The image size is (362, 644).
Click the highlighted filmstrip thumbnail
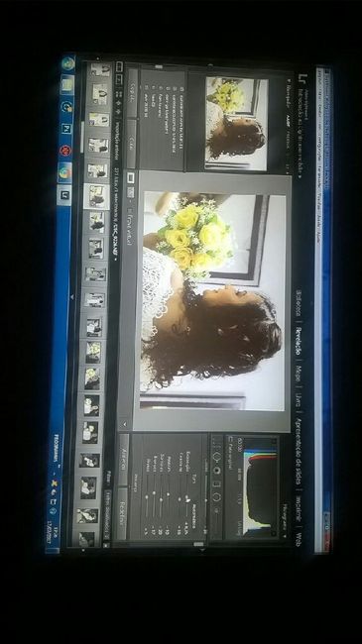coord(96,196)
